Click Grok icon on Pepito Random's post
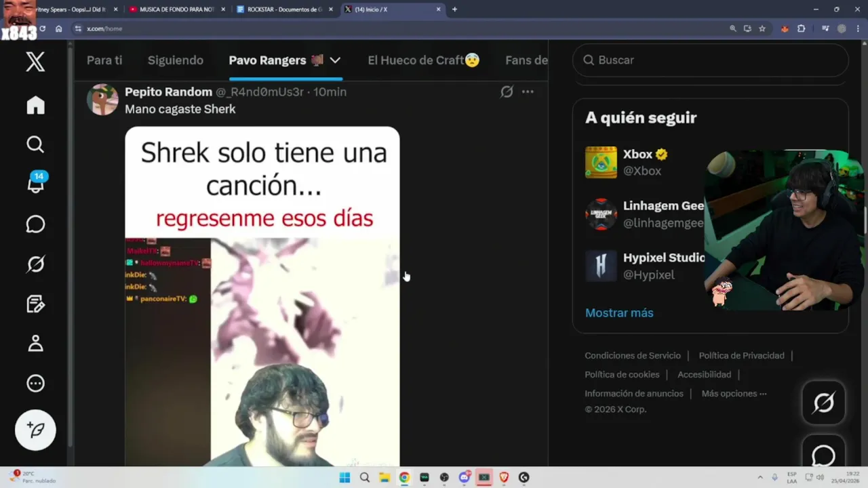This screenshot has width=868, height=488. point(507,91)
